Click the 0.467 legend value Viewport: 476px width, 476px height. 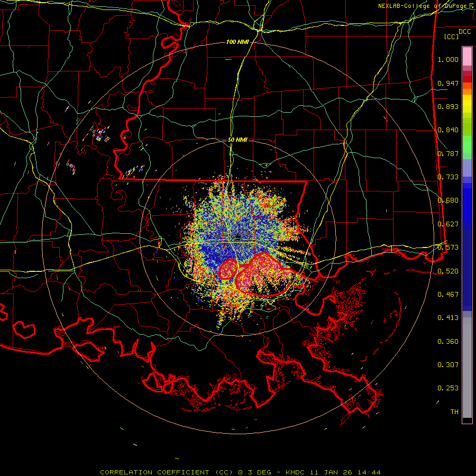[x=448, y=295]
